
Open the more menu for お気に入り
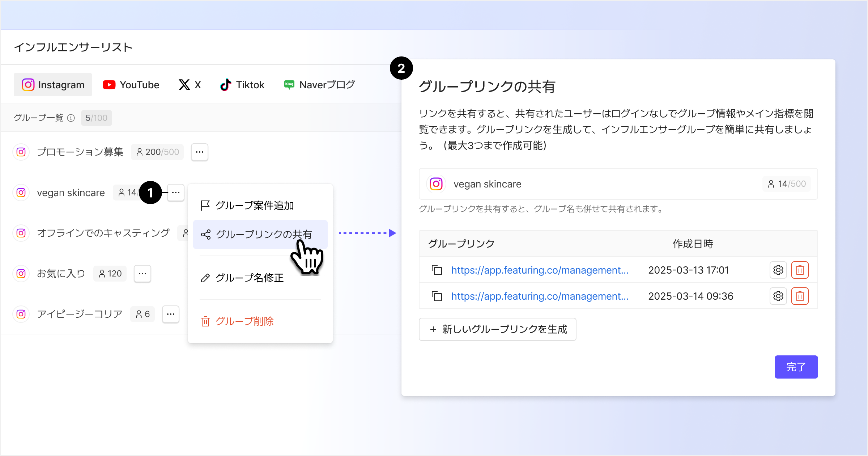click(142, 274)
